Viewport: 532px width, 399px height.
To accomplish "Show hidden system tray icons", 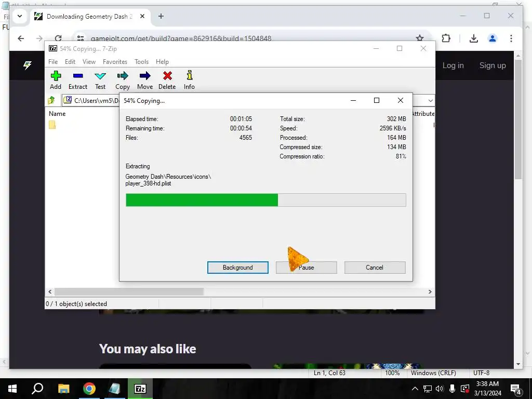I will 415,389.
